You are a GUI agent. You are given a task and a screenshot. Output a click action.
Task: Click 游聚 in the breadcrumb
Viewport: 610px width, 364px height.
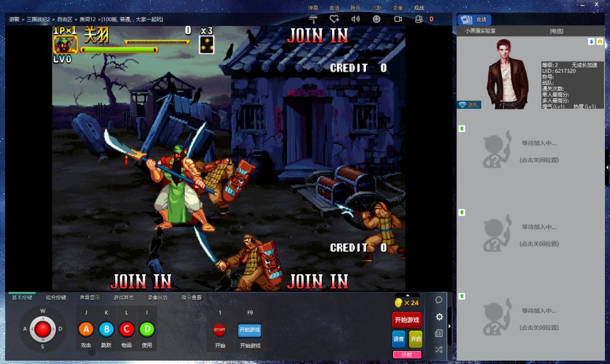pos(14,19)
